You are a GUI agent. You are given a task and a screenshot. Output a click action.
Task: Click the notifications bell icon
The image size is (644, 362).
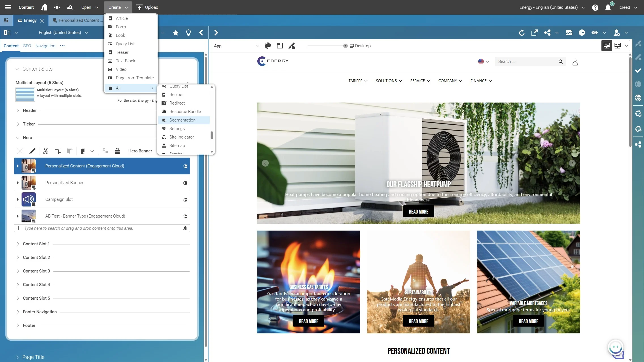608,7
